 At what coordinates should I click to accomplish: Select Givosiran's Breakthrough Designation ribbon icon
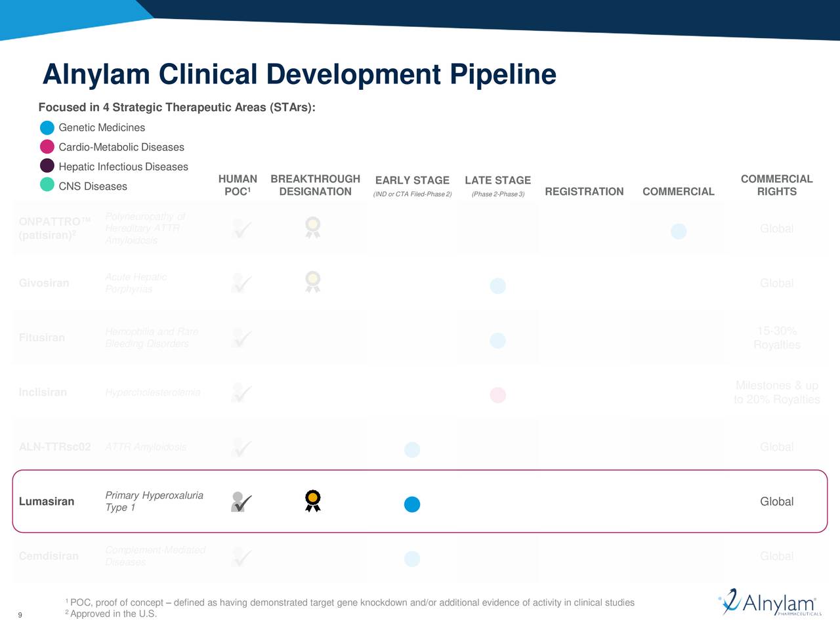pyautogui.click(x=312, y=282)
